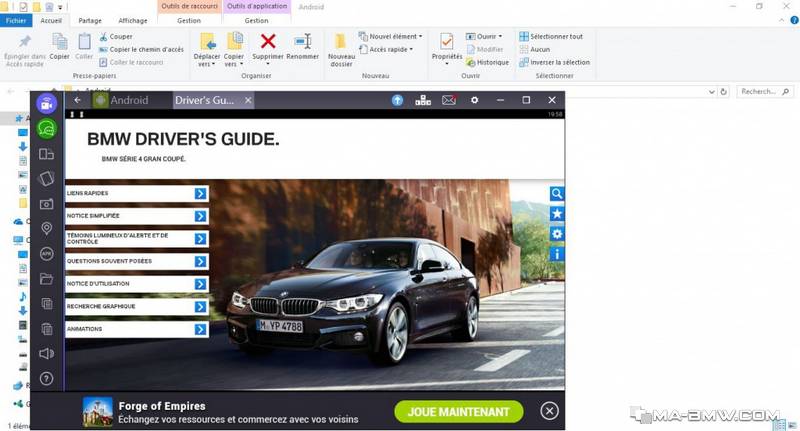Select the Outils de raccourci tab
Viewport: 800px width, 431px height.
[x=189, y=7]
